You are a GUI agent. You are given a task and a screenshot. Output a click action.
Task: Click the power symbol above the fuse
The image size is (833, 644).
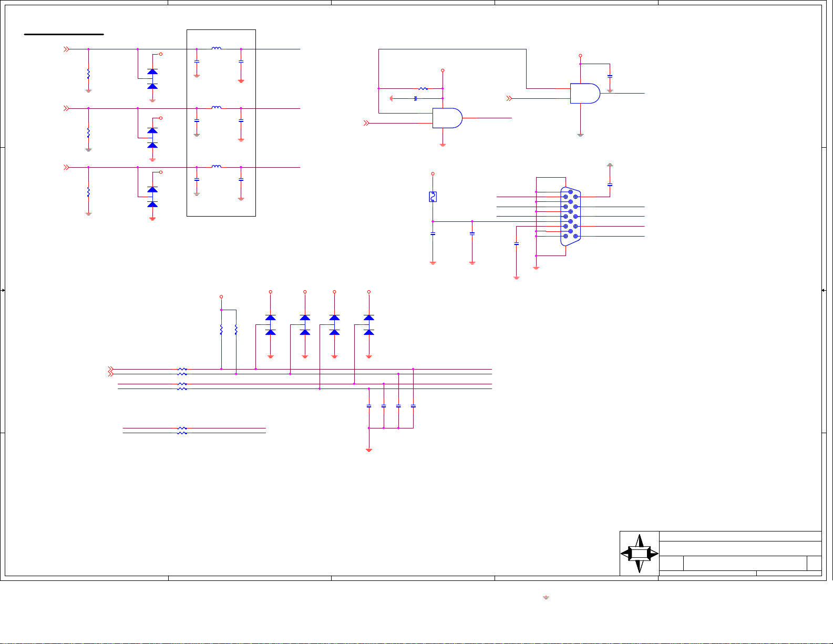coord(433,173)
